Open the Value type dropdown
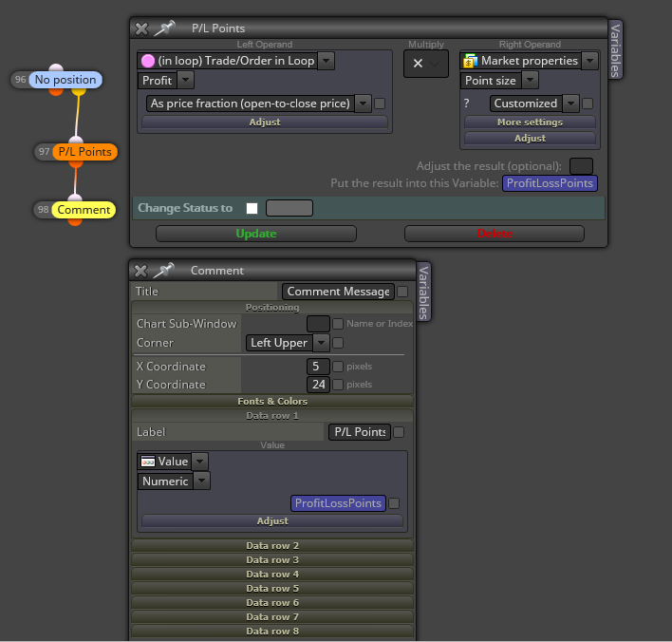The width and height of the screenshot is (672, 642). click(x=199, y=462)
